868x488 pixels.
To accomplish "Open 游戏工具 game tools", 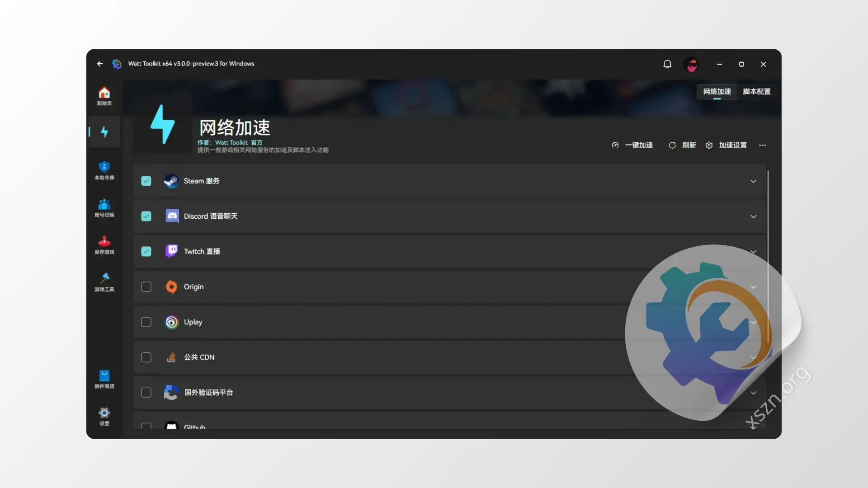I will 104,283.
